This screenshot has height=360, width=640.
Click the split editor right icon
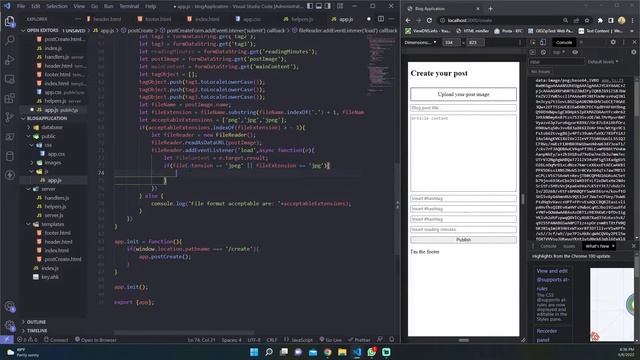(381, 19)
